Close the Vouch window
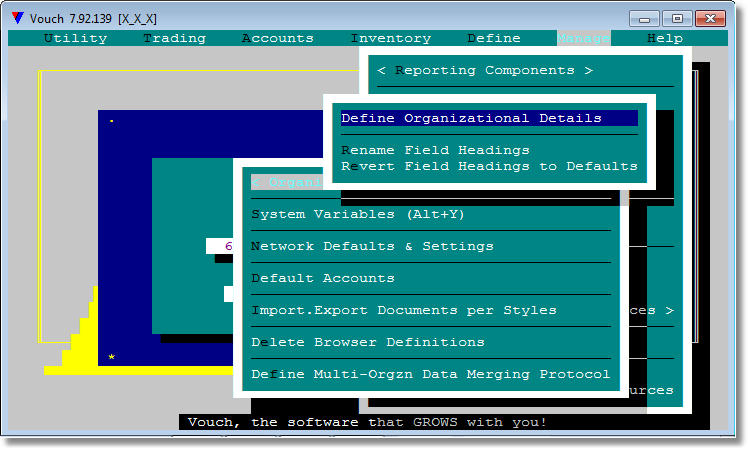Image resolution: width=748 pixels, height=450 pixels. [x=710, y=19]
